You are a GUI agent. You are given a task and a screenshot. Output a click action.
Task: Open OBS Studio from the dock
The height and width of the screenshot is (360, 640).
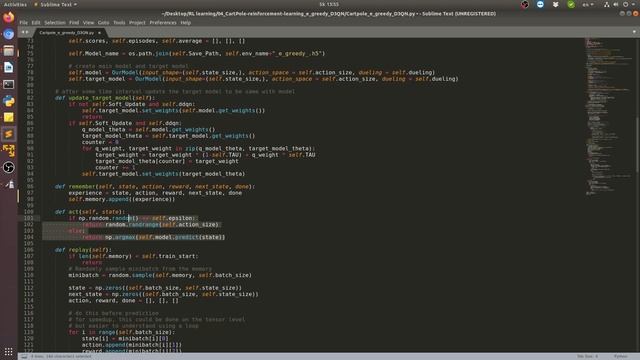click(x=9, y=167)
